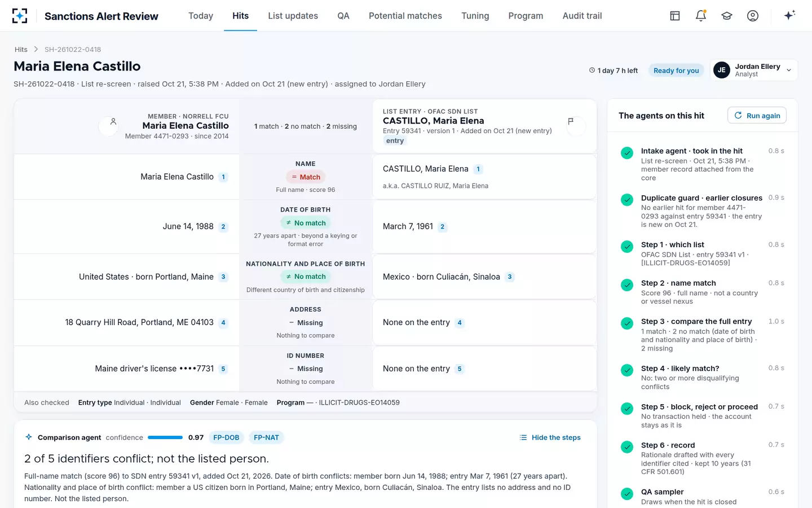This screenshot has height=508, width=812.
Task: Click Step 2 name match check icon
Action: [x=627, y=284]
